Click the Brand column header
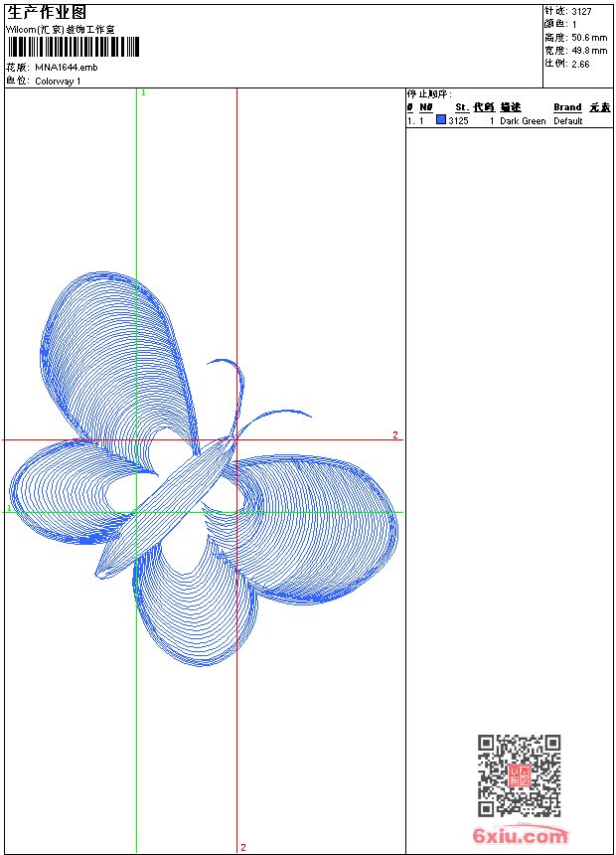Screen dimensions: 616x855 coord(567,107)
